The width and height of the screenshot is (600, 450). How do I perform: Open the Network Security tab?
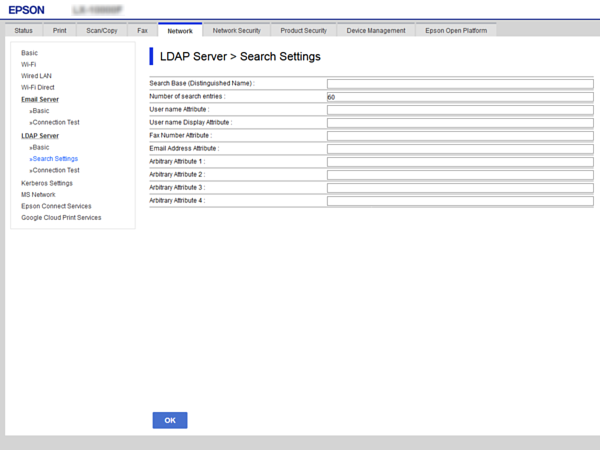tap(236, 31)
